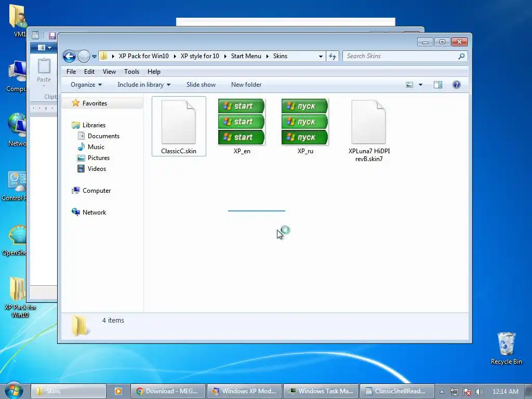Expand arrow before 'Start Menu' breadcrumb
Screen dimensions: 532x399
coord(225,56)
